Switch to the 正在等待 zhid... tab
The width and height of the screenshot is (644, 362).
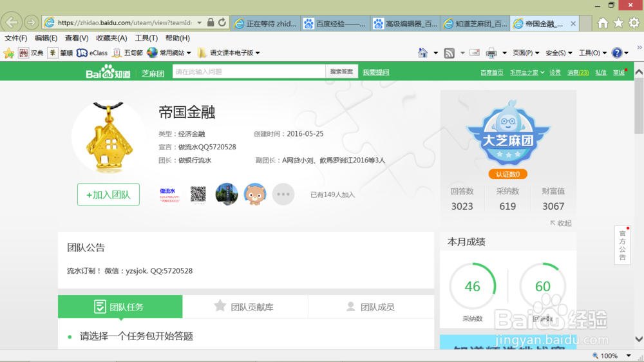266,24
